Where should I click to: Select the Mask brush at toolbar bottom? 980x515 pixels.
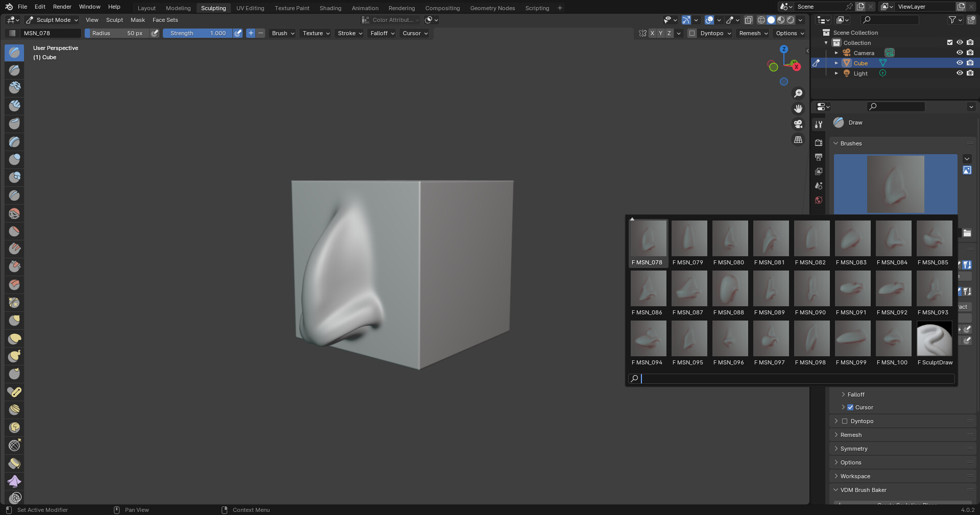pos(14,498)
